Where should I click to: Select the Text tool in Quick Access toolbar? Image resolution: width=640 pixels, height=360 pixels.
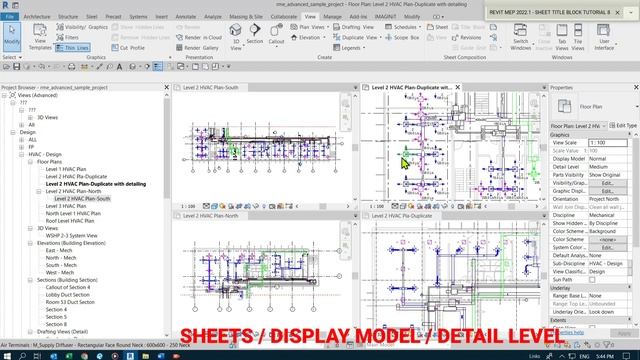tap(120, 67)
